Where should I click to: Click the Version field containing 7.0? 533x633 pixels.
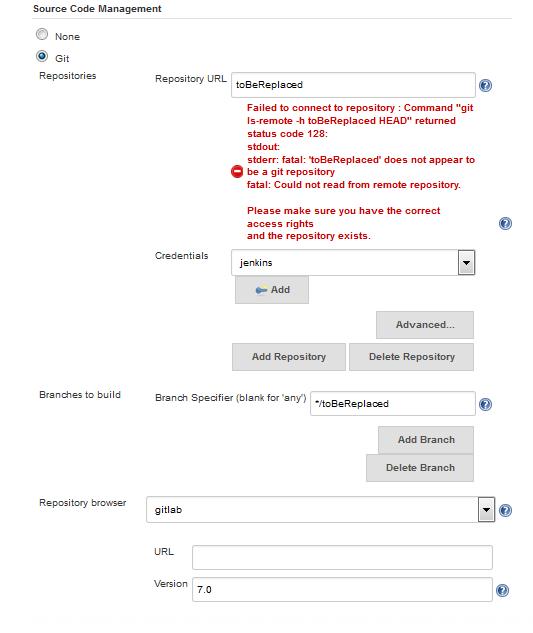point(342,589)
